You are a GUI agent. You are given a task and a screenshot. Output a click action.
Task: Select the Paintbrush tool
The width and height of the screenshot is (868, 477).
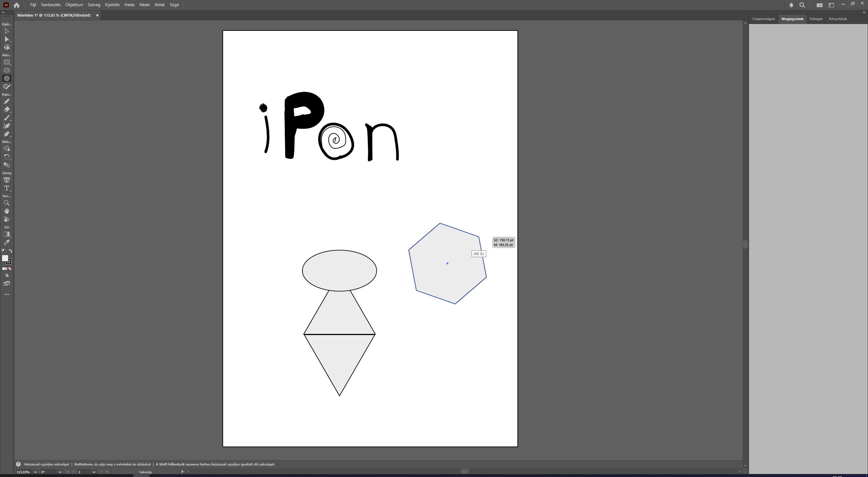click(6, 118)
